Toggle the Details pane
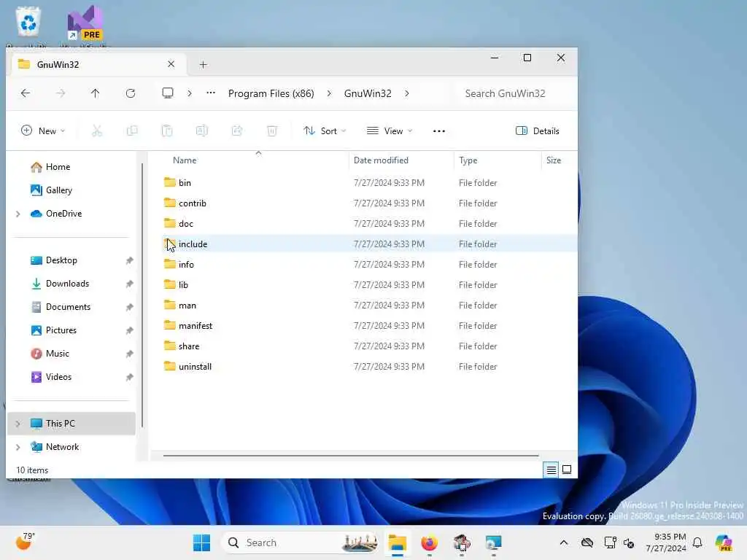747x560 pixels. point(538,131)
